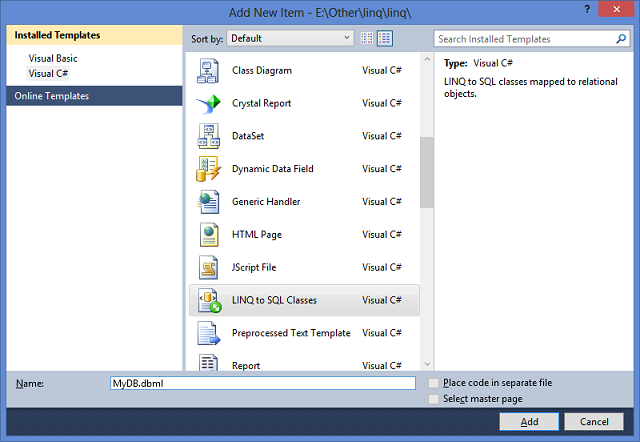Select the Crystal Report template icon
Screen dimensions: 640x442
pos(208,104)
